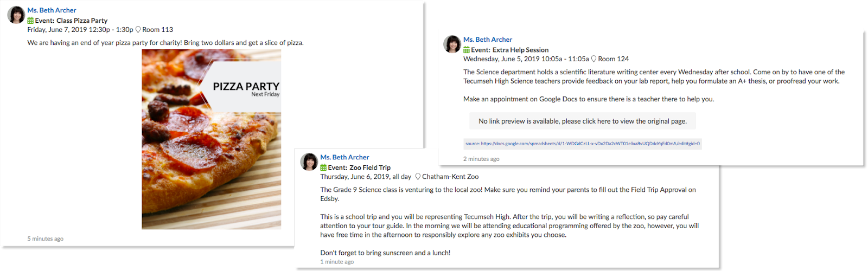Open the Class Pizza Party event title
Image resolution: width=868 pixels, height=271 pixels.
click(x=82, y=21)
